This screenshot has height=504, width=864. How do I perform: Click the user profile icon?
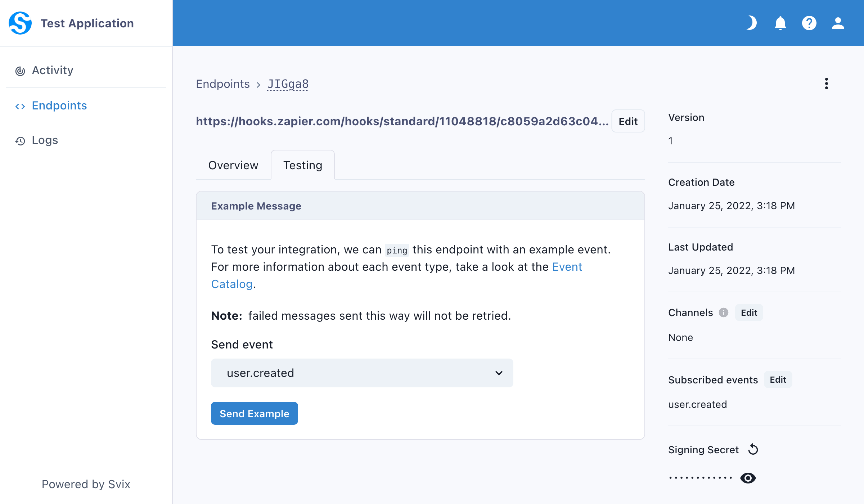click(838, 23)
